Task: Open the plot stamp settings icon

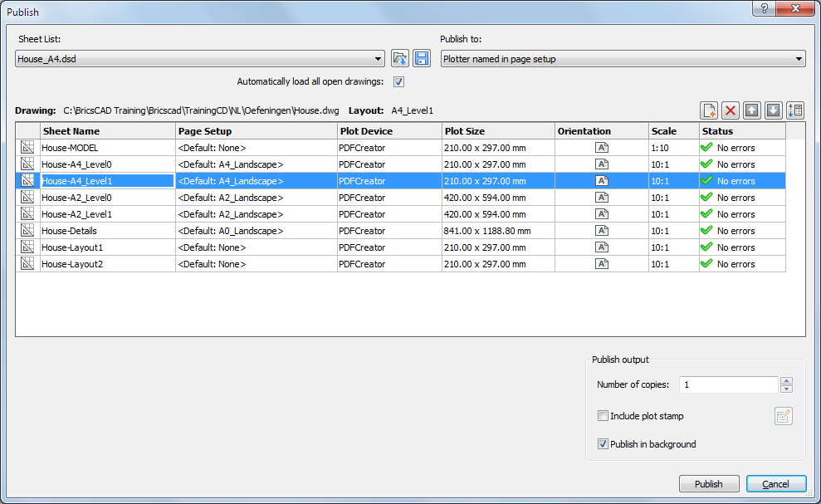Action: click(x=783, y=417)
